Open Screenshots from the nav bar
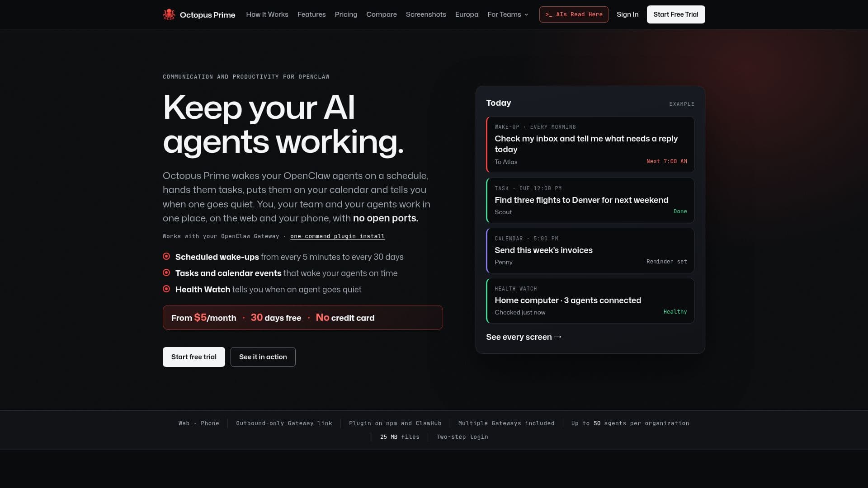Screen dimensions: 868x488 pos(426,14)
